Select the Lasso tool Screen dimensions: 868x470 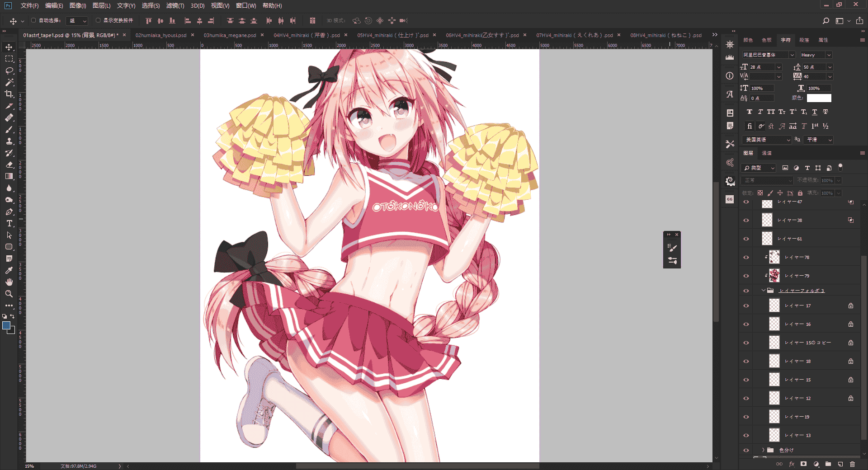coord(9,70)
